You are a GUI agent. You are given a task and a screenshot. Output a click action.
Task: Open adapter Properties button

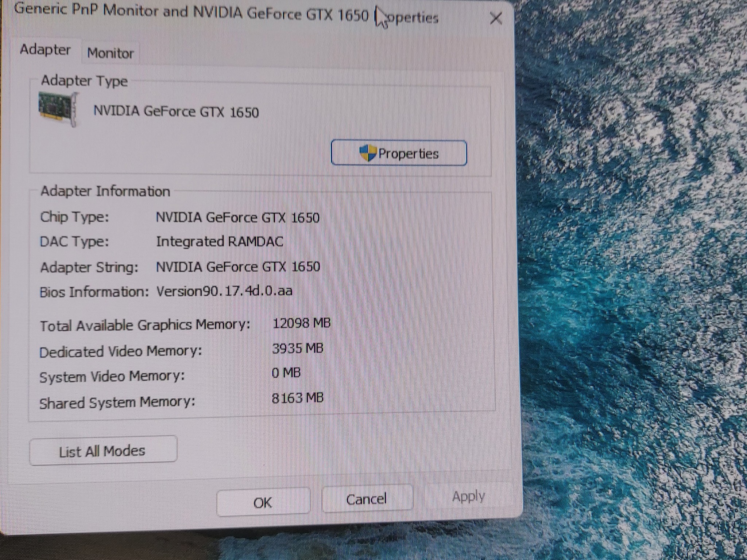pos(399,153)
